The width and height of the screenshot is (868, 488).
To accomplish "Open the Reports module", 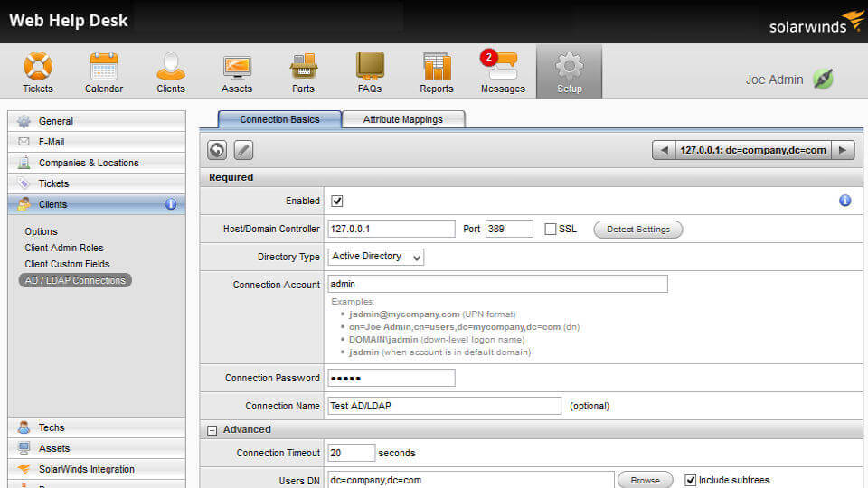I will [436, 72].
